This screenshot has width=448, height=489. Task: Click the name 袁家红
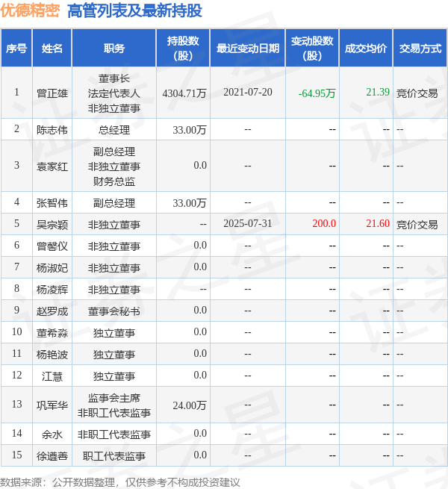coord(52,166)
